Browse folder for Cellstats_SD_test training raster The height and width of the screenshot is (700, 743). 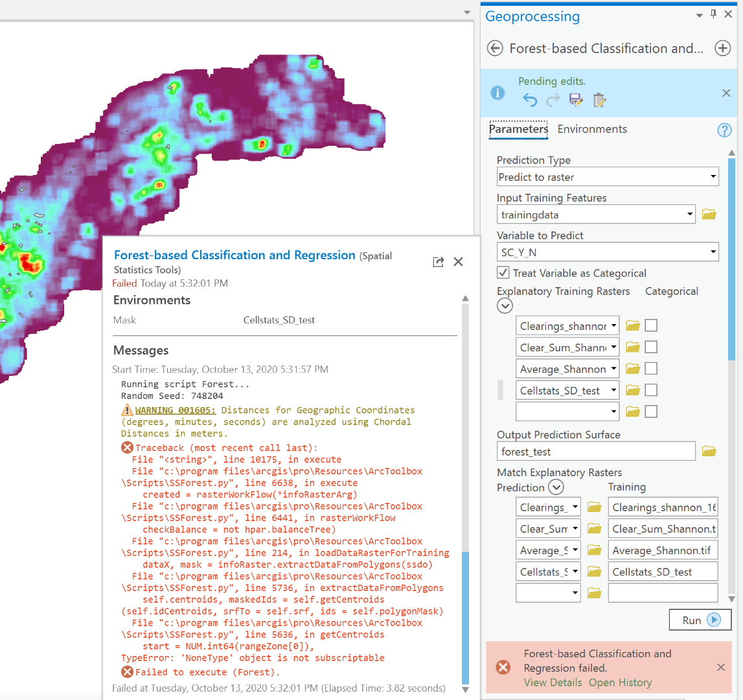tap(633, 390)
